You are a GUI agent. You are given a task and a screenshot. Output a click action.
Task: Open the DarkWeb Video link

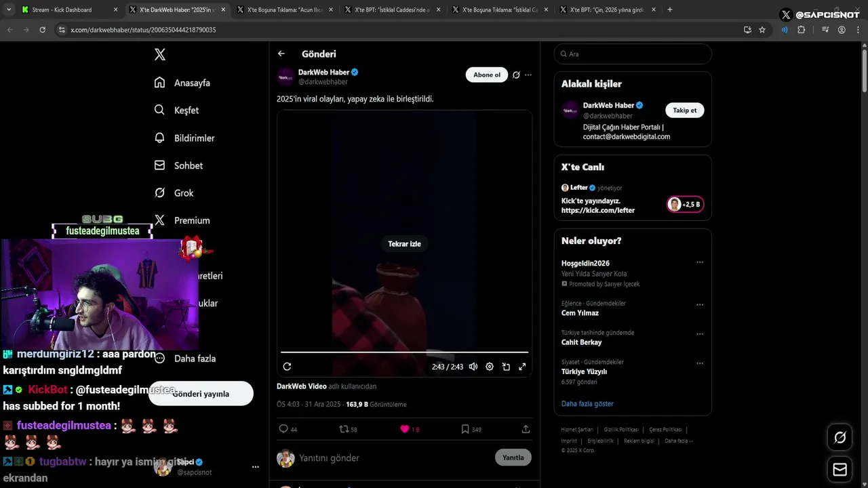click(301, 386)
